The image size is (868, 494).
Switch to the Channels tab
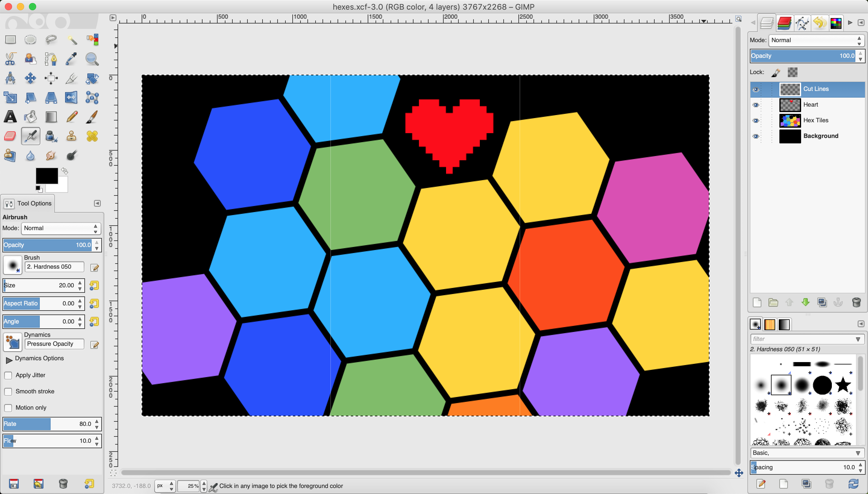point(784,23)
